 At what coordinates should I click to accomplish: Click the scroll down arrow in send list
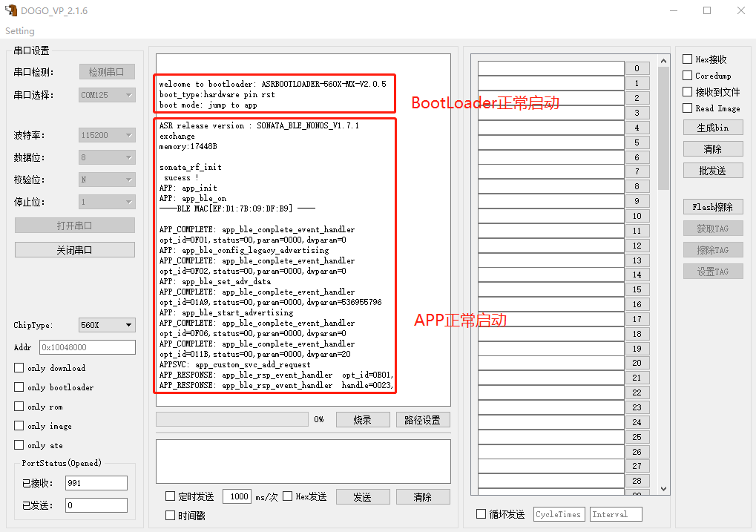point(663,488)
